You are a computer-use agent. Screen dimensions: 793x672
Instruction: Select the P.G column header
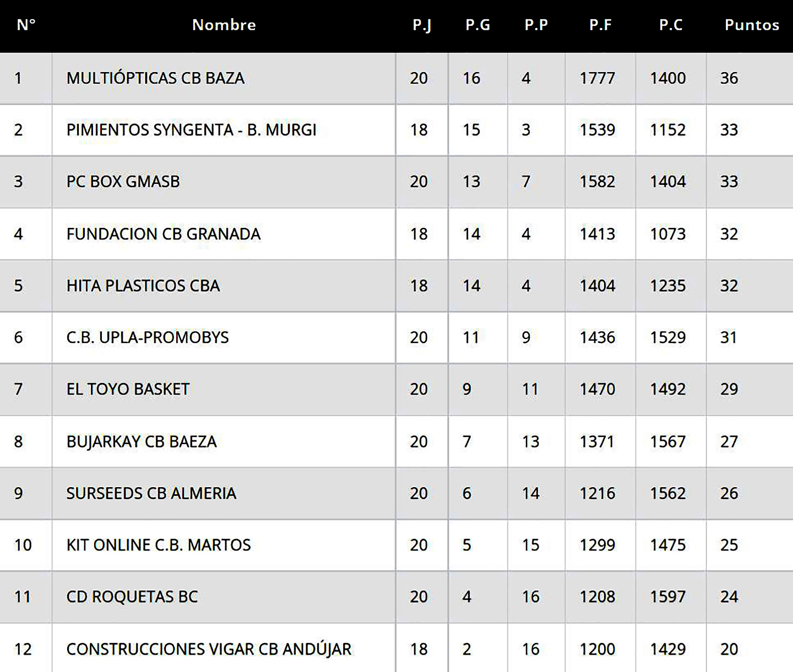(477, 25)
